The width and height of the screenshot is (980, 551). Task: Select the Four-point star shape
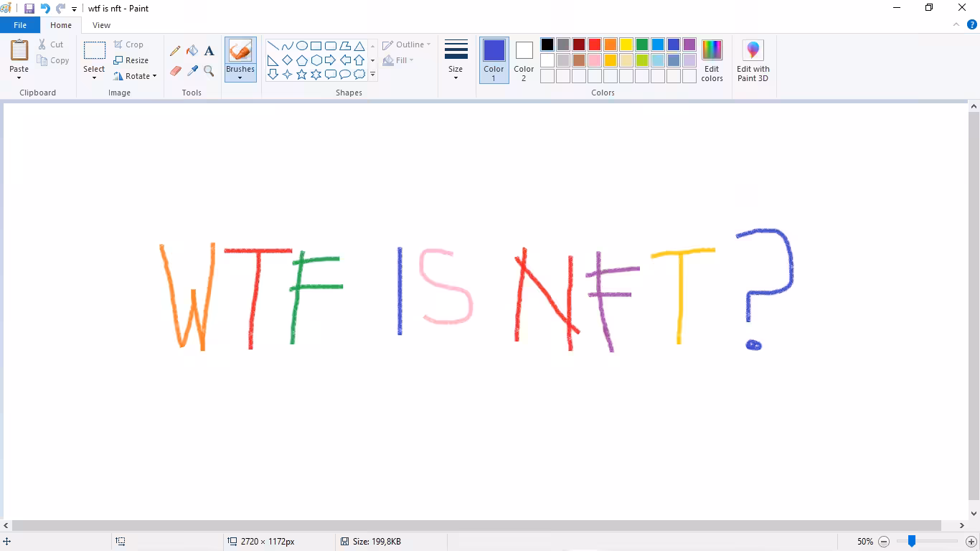pyautogui.click(x=288, y=74)
